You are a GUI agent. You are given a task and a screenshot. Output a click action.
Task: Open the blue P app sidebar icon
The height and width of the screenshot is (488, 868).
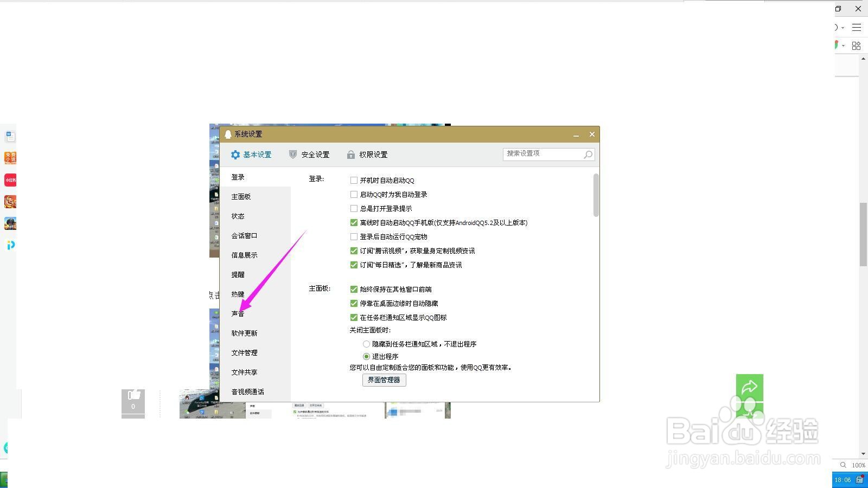tap(10, 245)
